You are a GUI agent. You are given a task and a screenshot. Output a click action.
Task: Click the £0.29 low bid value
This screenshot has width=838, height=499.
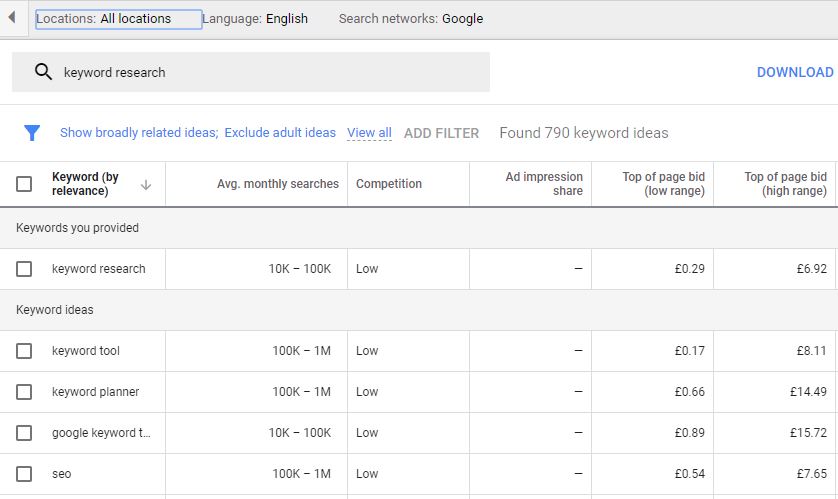tap(689, 269)
